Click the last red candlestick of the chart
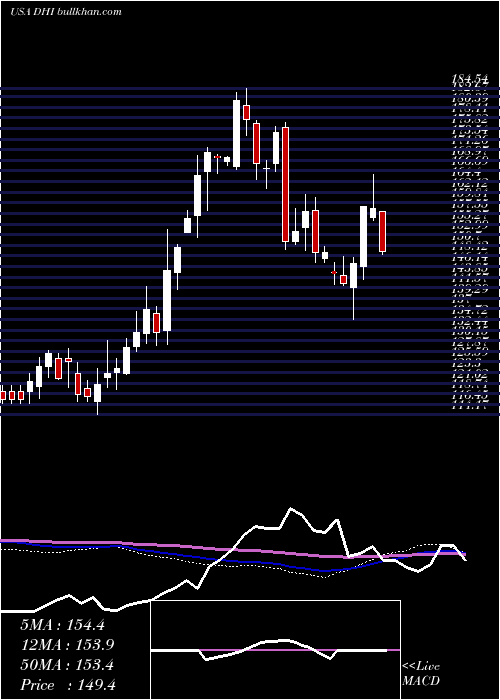Image resolution: width=500 pixels, height=700 pixels. point(383,232)
